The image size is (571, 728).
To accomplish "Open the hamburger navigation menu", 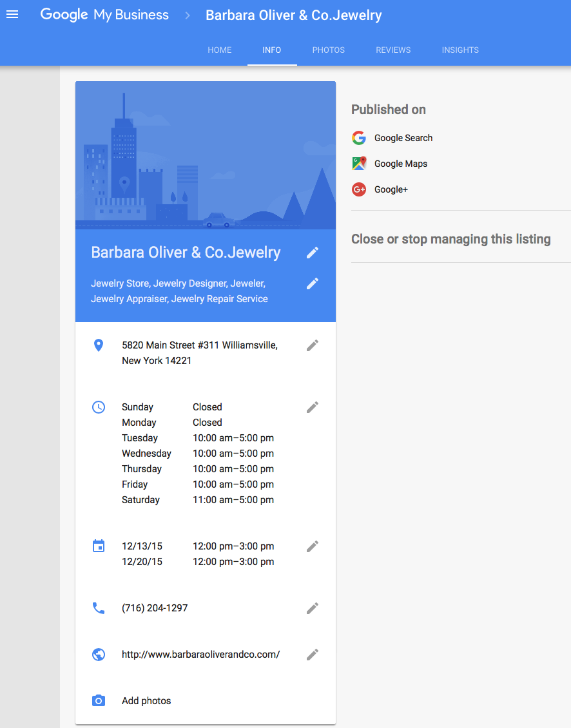I will (x=12, y=14).
